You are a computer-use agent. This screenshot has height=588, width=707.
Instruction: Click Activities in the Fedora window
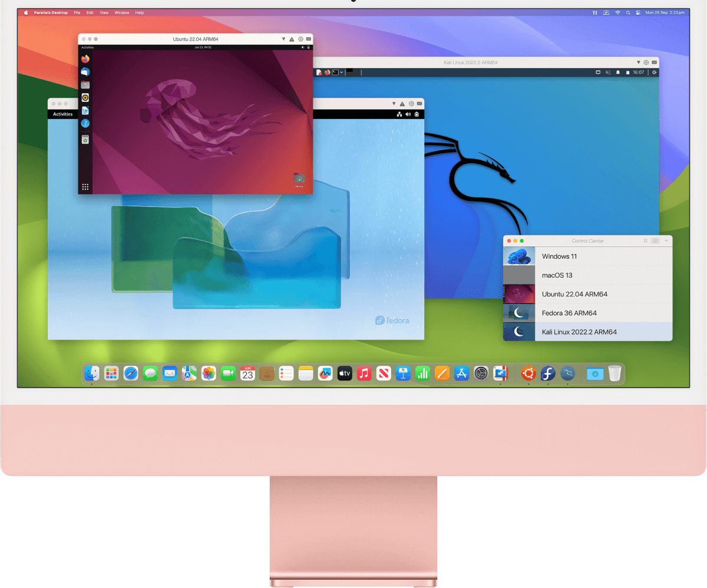63,114
